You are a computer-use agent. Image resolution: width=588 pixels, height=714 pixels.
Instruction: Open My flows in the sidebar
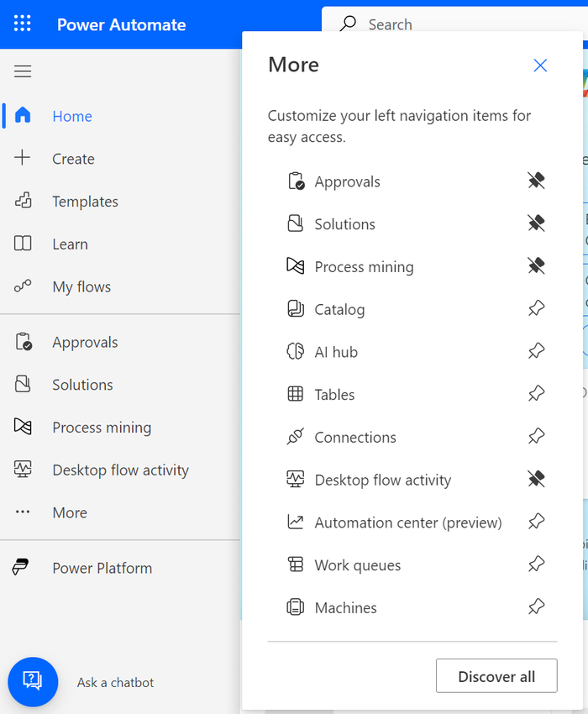click(x=81, y=286)
